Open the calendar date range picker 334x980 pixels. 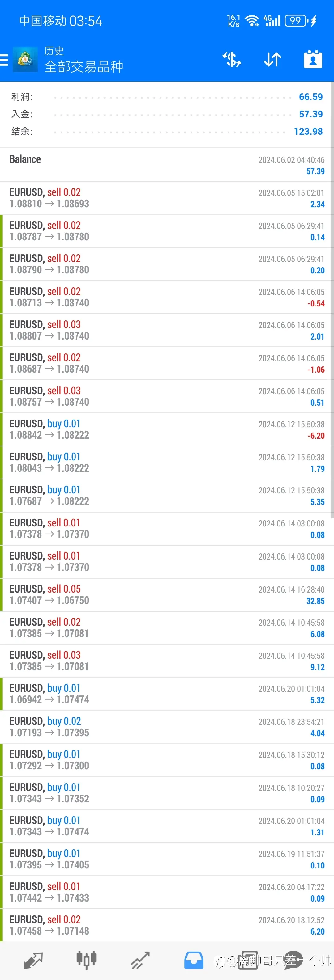pyautogui.click(x=313, y=59)
